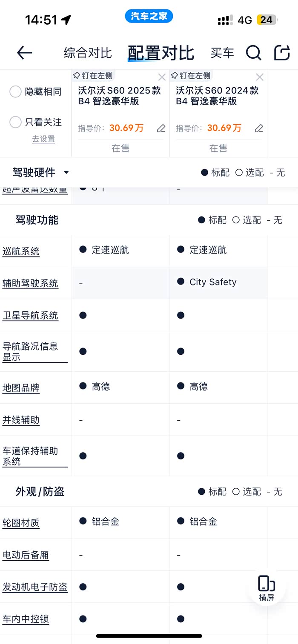Remove the S60 2024款 column
298x644 pixels.
click(260, 77)
